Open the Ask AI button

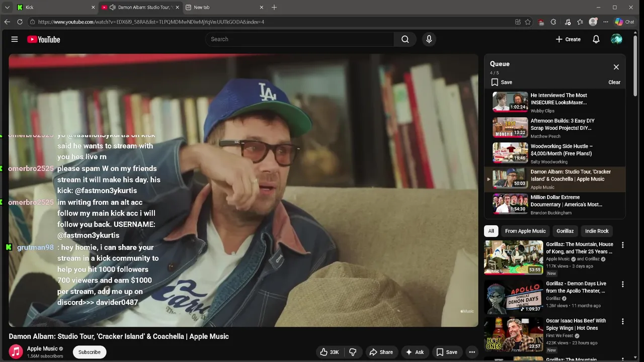(415, 352)
